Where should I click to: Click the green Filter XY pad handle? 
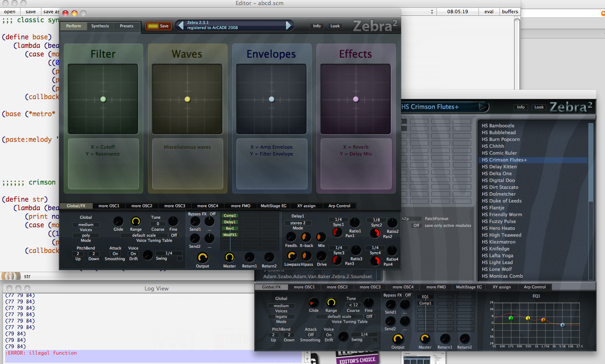pyautogui.click(x=103, y=99)
